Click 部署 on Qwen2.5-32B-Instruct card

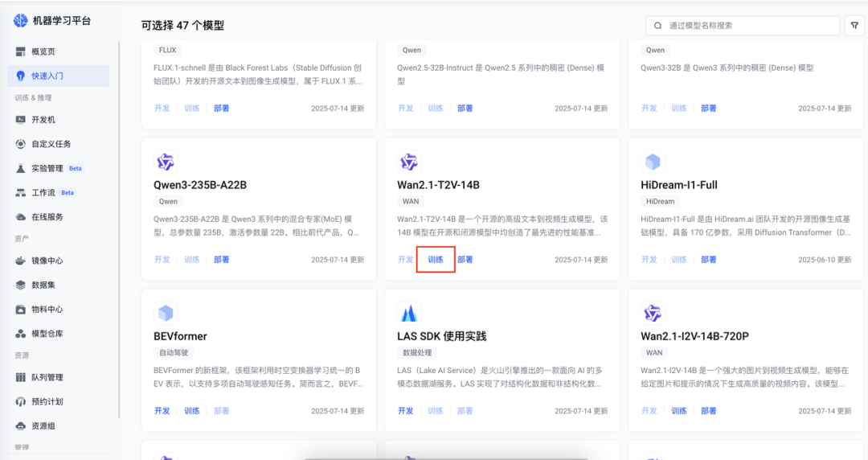[x=465, y=108]
